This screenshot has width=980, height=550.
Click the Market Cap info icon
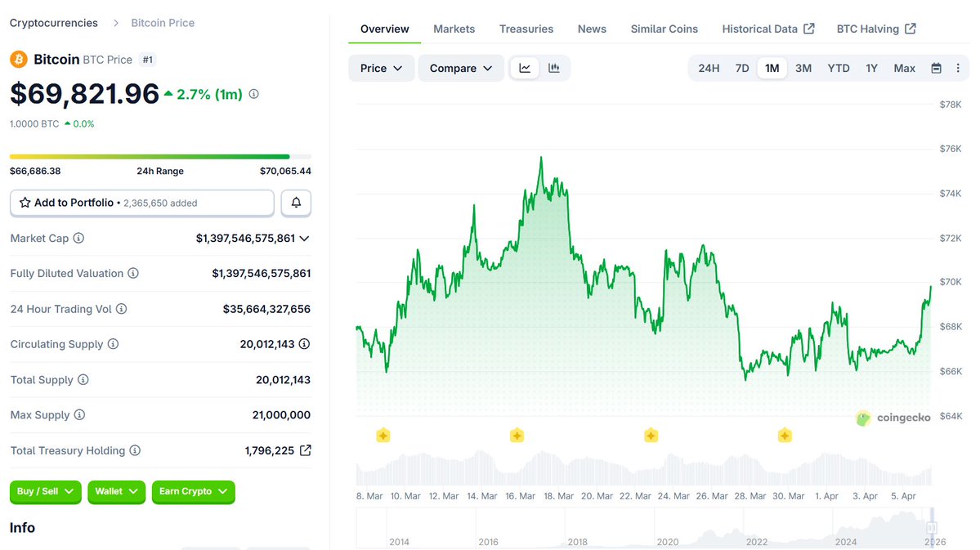point(79,238)
